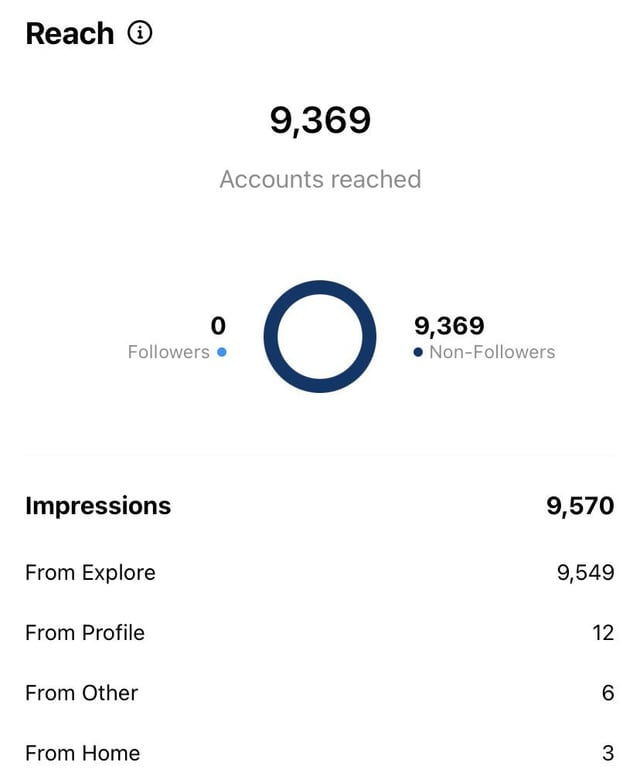The image size is (640, 779).
Task: Select the Followers legend label
Action: pyautogui.click(x=168, y=352)
